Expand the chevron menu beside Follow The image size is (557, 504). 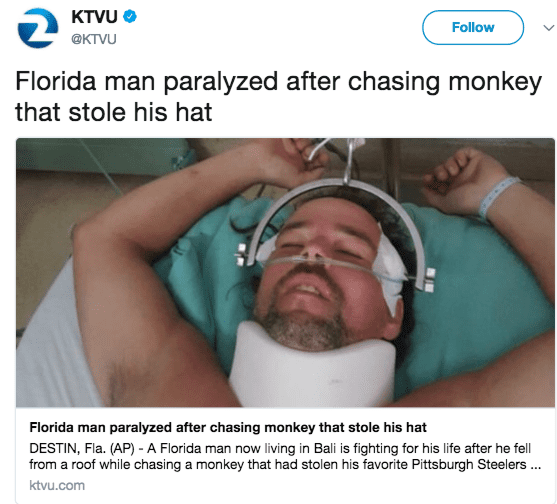pos(549,27)
